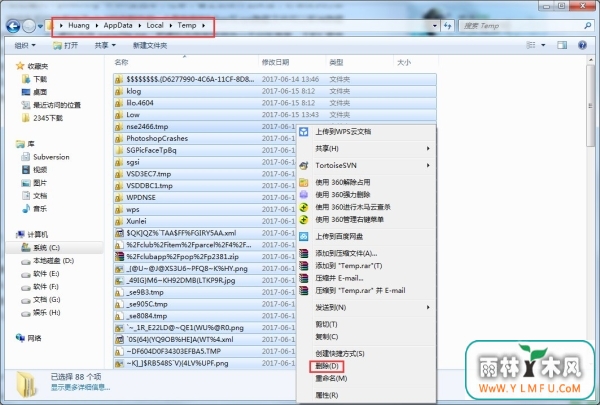
Task: Open 共享(H) submenu
Action: (367, 149)
